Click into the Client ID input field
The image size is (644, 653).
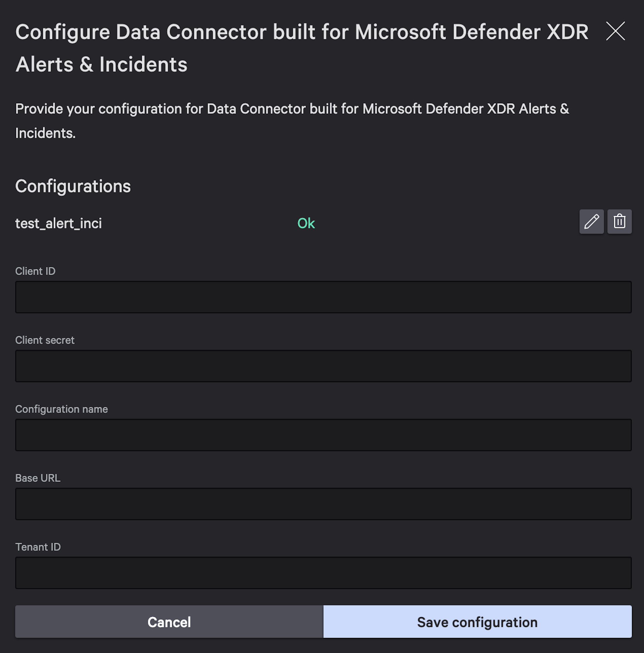click(x=323, y=297)
